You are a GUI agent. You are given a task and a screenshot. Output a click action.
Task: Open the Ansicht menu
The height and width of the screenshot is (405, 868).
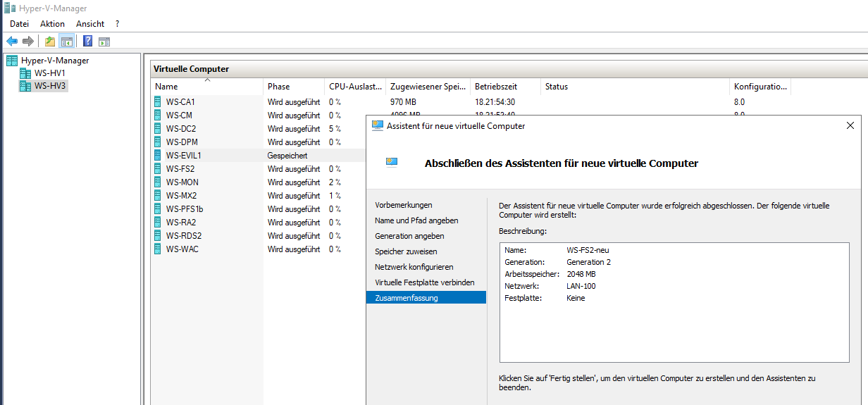pos(90,24)
